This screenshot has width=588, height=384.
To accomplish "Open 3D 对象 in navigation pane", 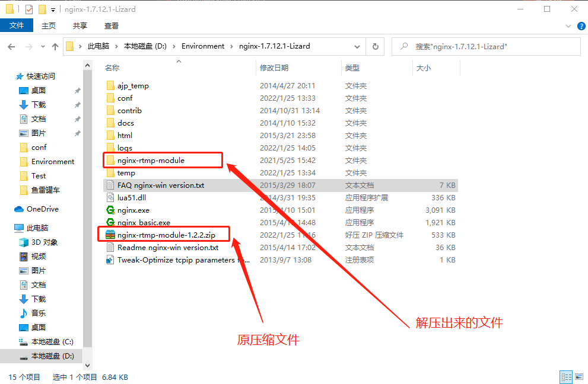I will coord(45,242).
